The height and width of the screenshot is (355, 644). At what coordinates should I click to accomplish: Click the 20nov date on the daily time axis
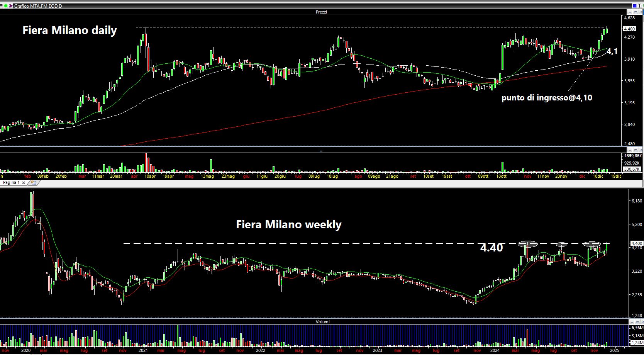[561, 176]
